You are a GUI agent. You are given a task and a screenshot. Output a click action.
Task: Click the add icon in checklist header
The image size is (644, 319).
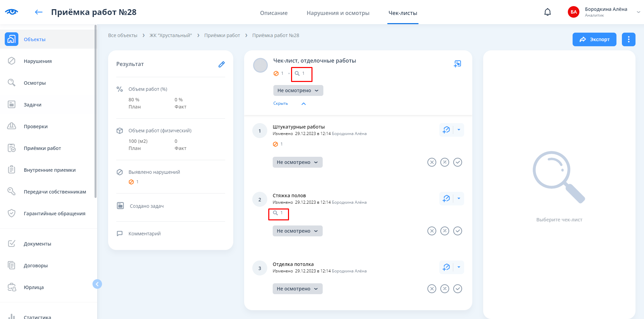click(457, 64)
